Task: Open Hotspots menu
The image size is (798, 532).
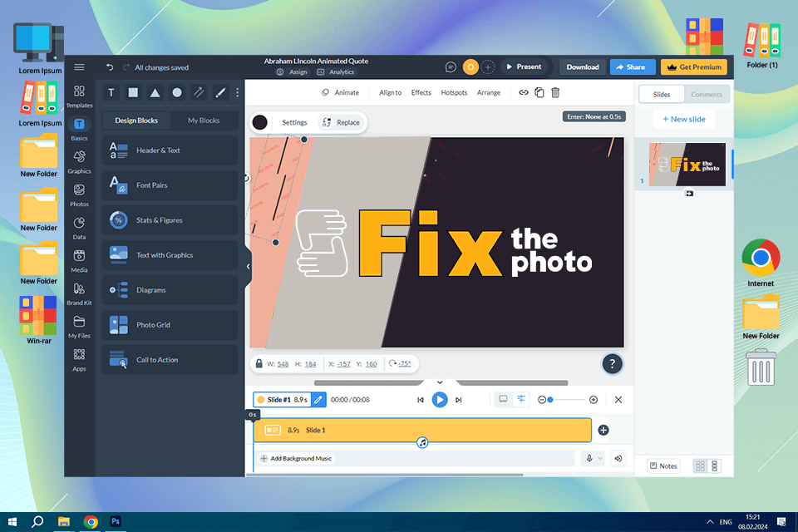Action: coord(454,92)
